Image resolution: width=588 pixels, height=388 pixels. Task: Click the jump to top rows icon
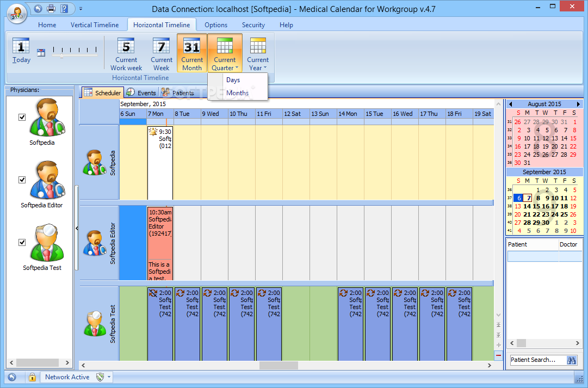[x=498, y=324]
